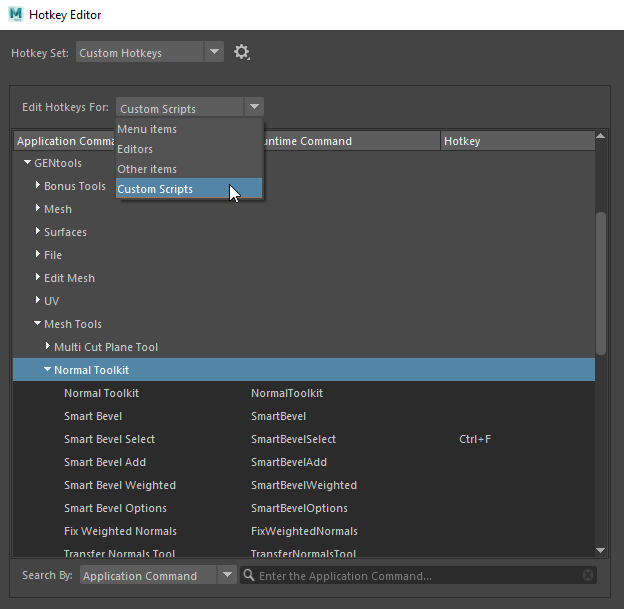Select the Smart Bevel Add command
Image resolution: width=624 pixels, height=609 pixels.
pos(304,462)
